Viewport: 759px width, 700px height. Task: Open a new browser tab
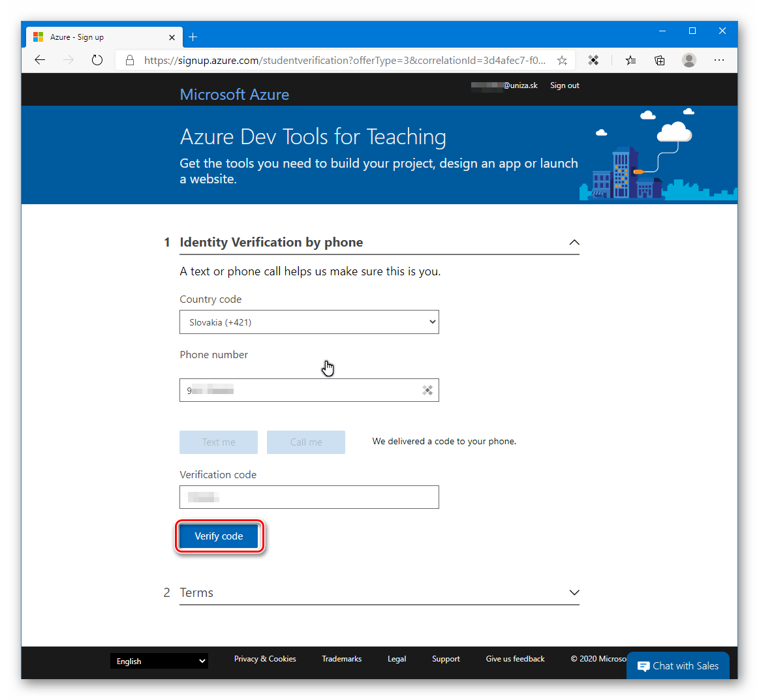[x=193, y=37]
